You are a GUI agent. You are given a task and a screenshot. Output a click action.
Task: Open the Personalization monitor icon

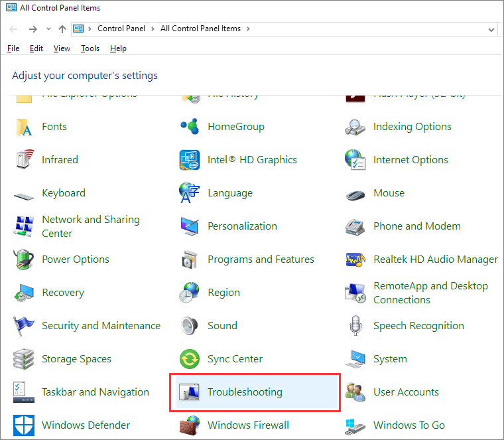tap(190, 226)
